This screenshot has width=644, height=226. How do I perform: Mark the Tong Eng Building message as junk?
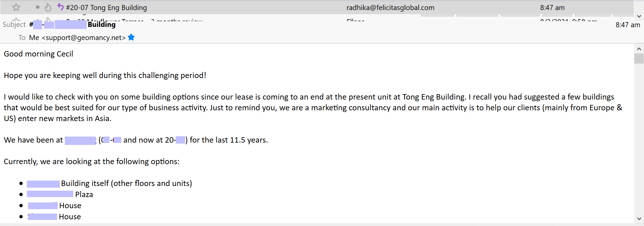[48, 7]
